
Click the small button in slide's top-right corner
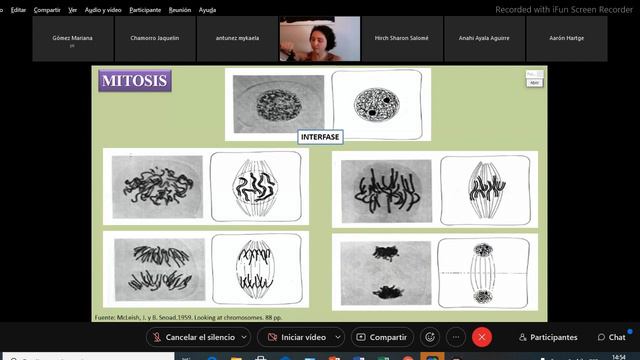click(x=534, y=82)
